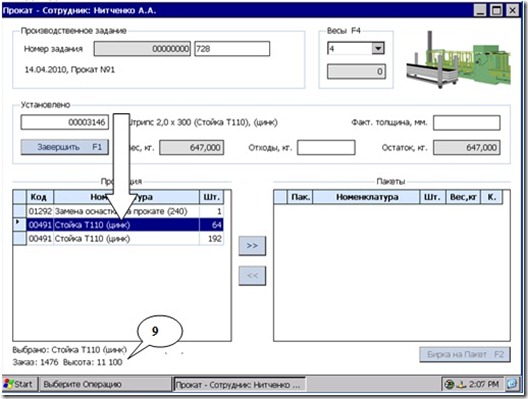Click the row selector of the 01292 row

coord(20,211)
